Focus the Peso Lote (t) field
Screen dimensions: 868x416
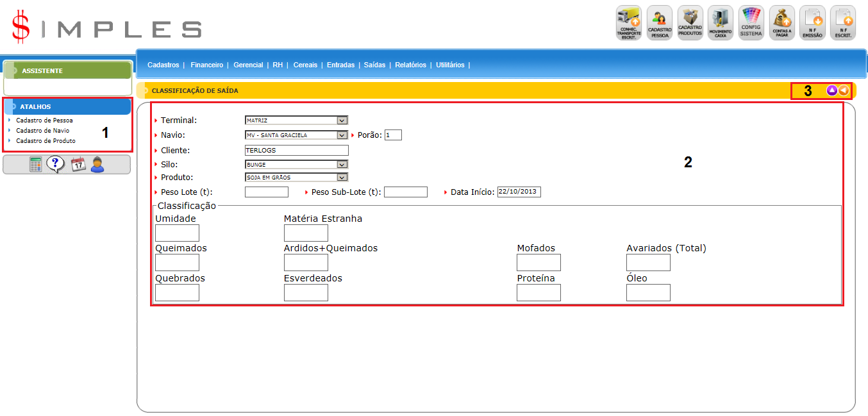(x=267, y=192)
